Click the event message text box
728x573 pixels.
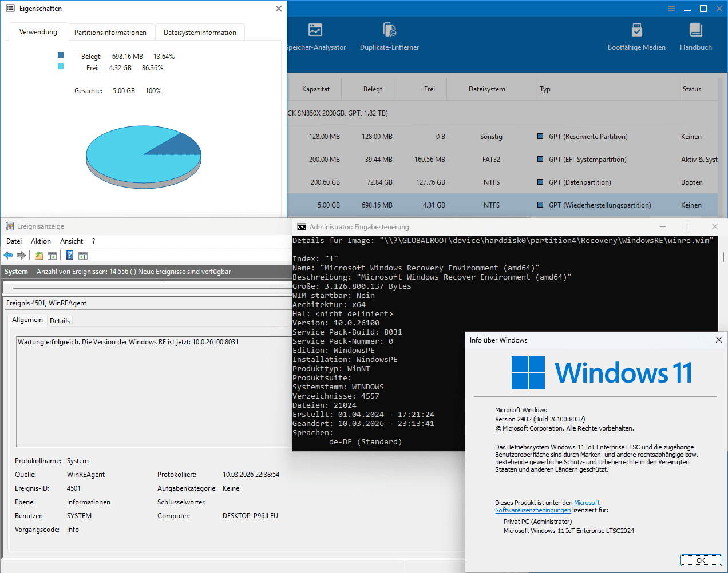(154, 391)
